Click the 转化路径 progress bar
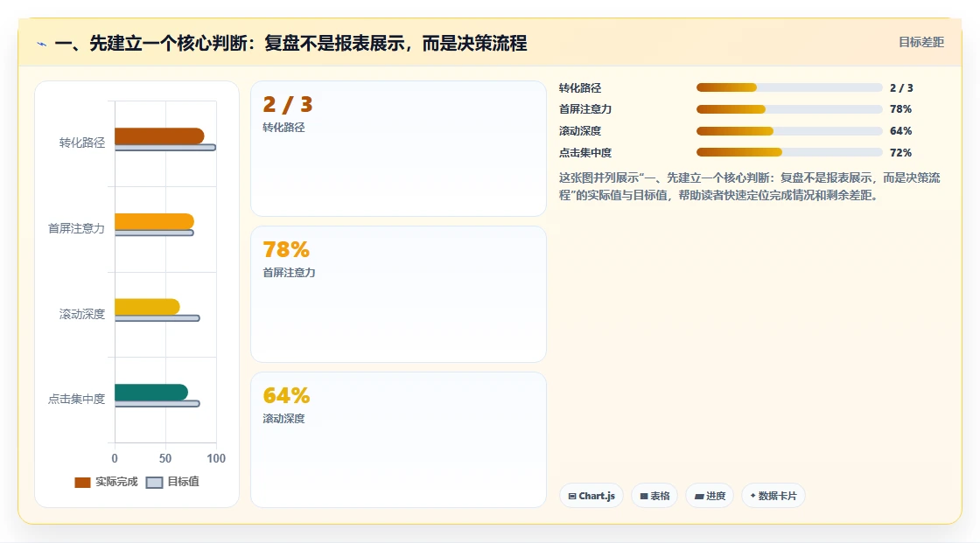Viewport: 980px width, 543px height. click(x=789, y=87)
